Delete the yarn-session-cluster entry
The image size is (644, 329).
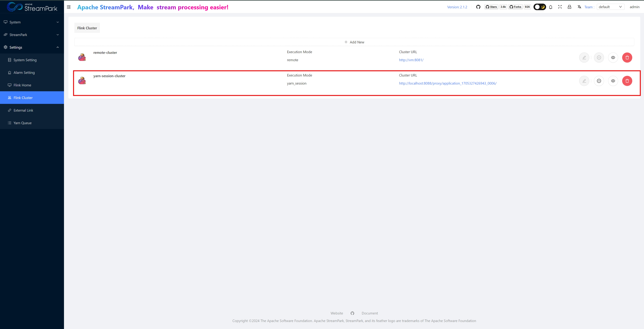(627, 81)
